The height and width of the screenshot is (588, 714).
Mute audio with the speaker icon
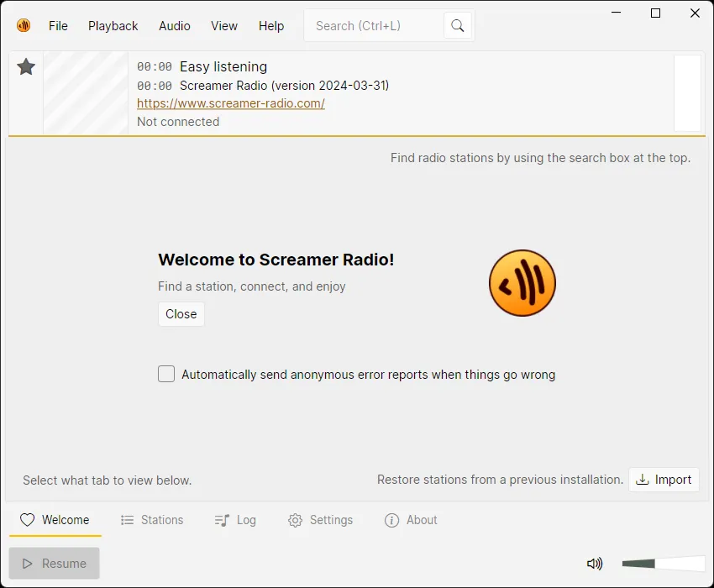point(595,564)
